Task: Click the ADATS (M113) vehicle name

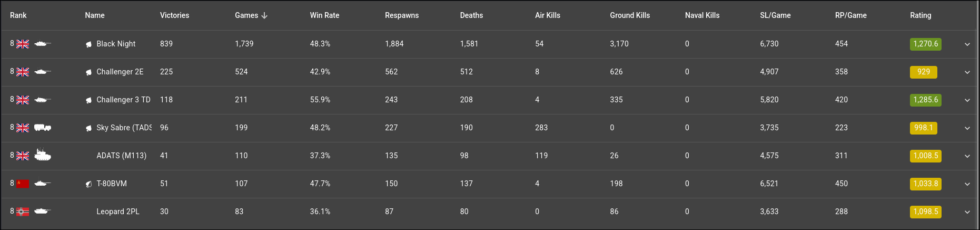Action: point(121,156)
